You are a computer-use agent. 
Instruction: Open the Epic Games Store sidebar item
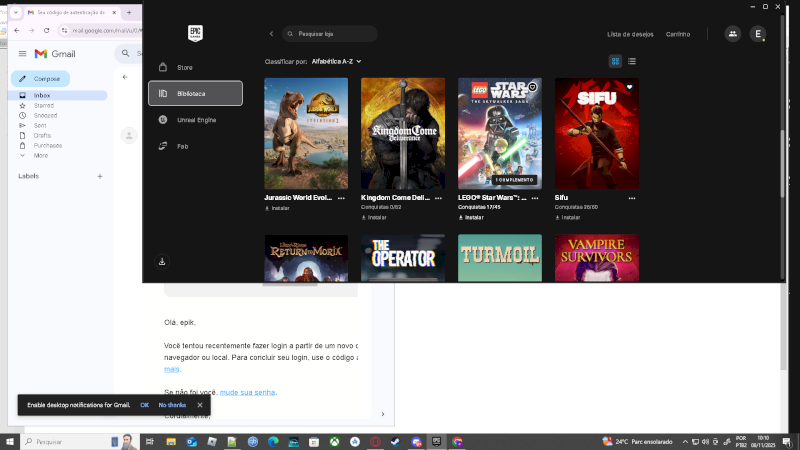pyautogui.click(x=184, y=67)
